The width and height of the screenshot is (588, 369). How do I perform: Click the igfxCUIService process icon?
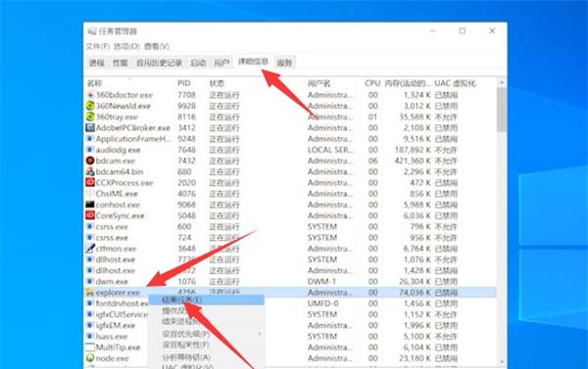(90, 314)
